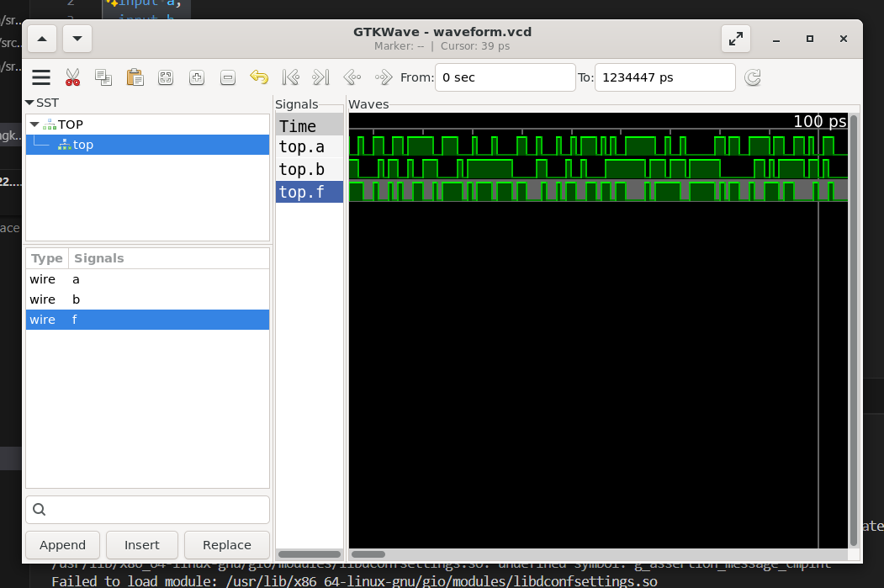Select the top module in SST tree
Viewport: 884px width, 588px height.
pyautogui.click(x=147, y=145)
